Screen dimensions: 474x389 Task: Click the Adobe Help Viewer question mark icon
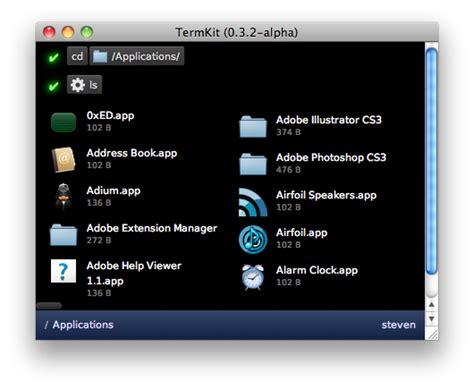tap(63, 271)
